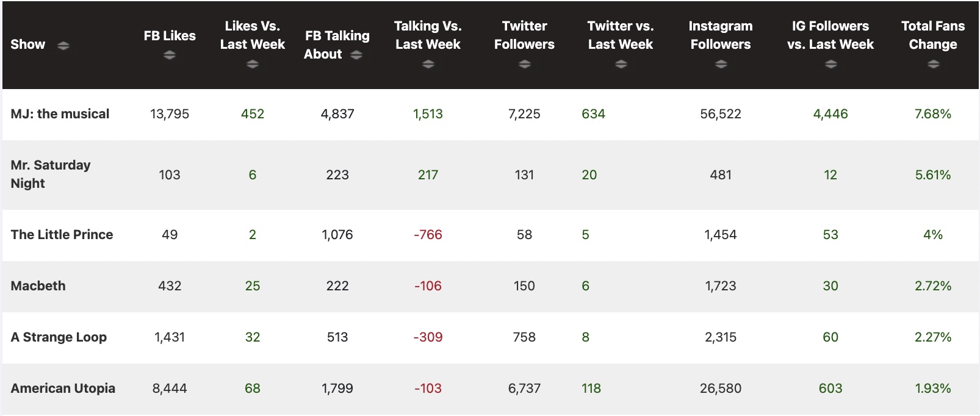Click MJ's 7.68% total fans change
The image size is (980, 416).
[932, 114]
